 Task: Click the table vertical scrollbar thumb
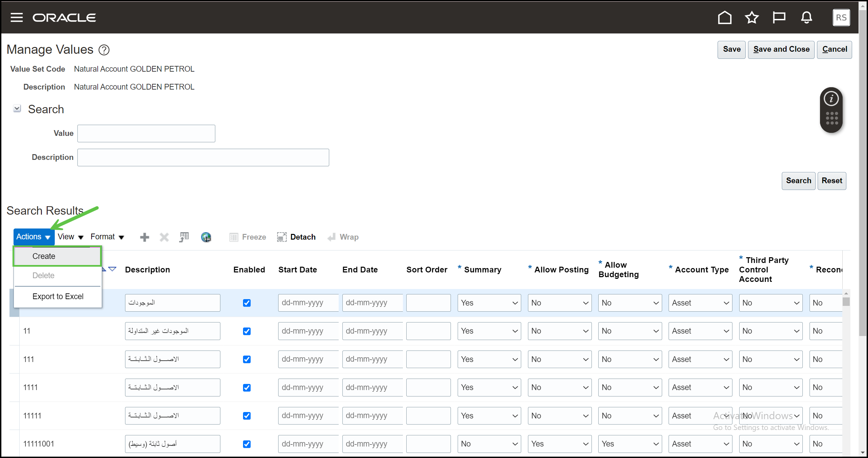[846, 301]
